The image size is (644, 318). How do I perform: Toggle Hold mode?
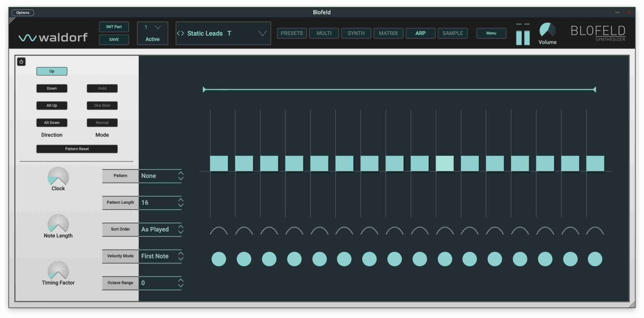(x=102, y=88)
